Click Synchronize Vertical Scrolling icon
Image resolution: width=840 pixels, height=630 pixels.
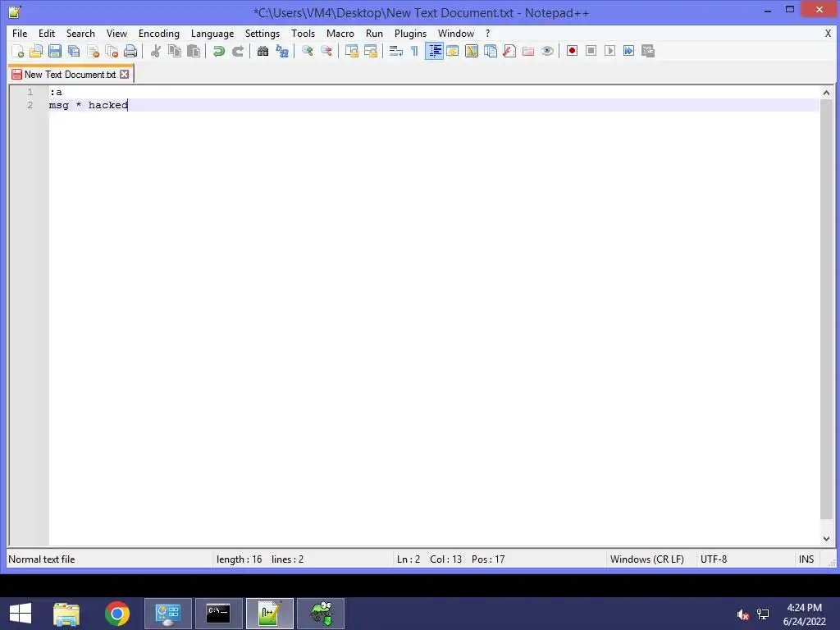pyautogui.click(x=351, y=51)
